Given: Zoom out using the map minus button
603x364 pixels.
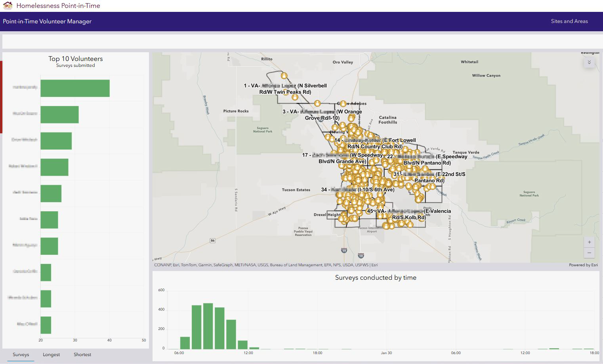Looking at the screenshot, I should click(589, 252).
